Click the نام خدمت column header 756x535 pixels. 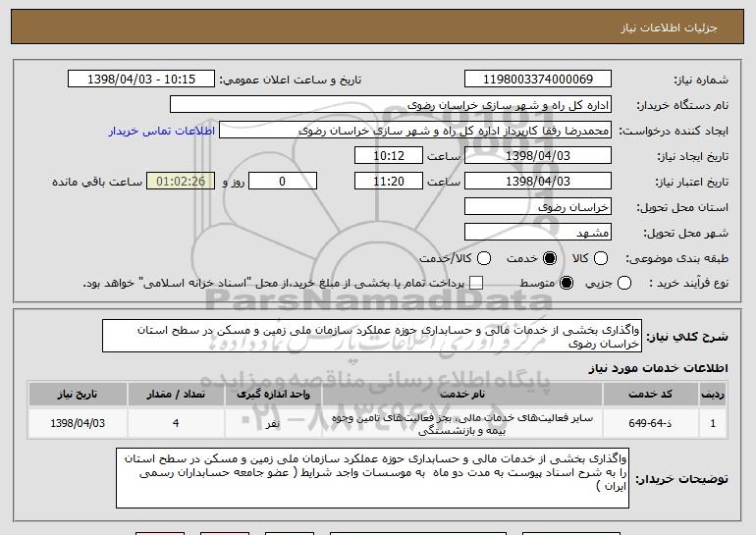(x=462, y=395)
